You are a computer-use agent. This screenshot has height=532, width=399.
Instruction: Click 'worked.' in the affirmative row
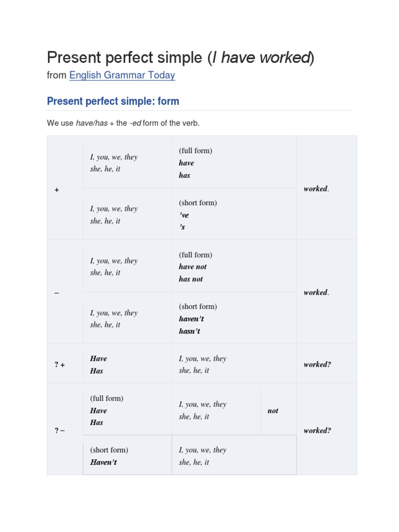coord(316,189)
